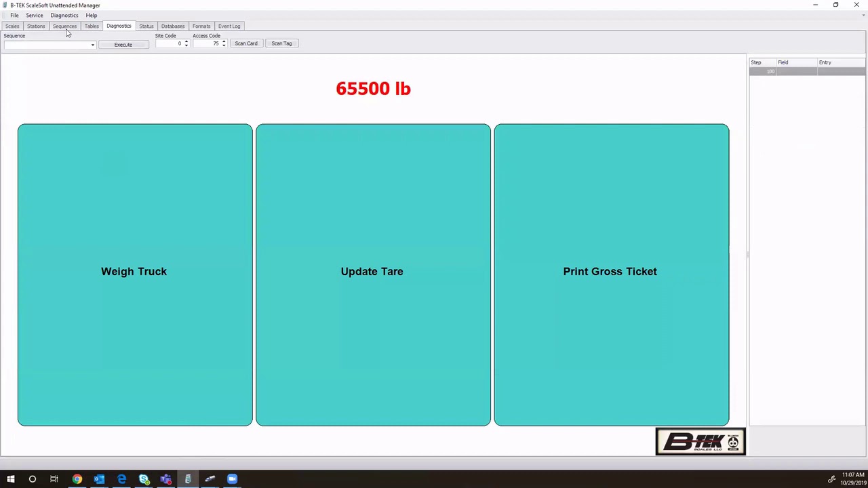This screenshot has height=488, width=868.
Task: Click the Entry column header
Action: point(842,62)
